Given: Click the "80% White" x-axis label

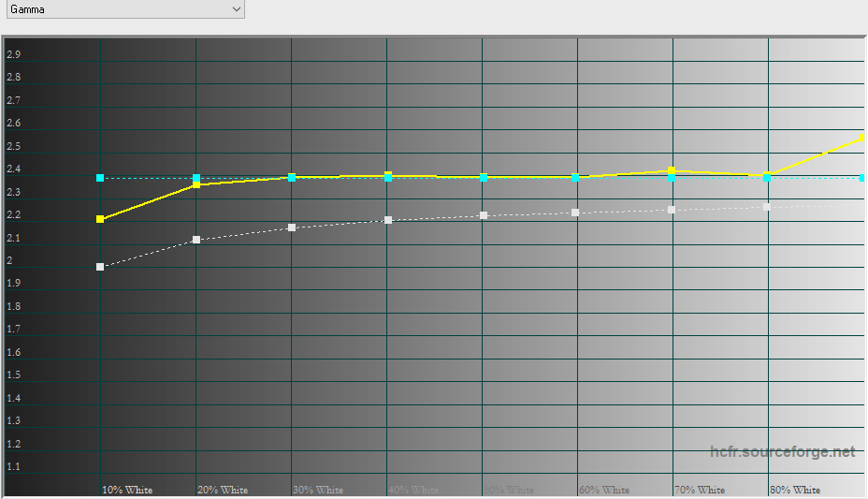Looking at the screenshot, I should 795,490.
